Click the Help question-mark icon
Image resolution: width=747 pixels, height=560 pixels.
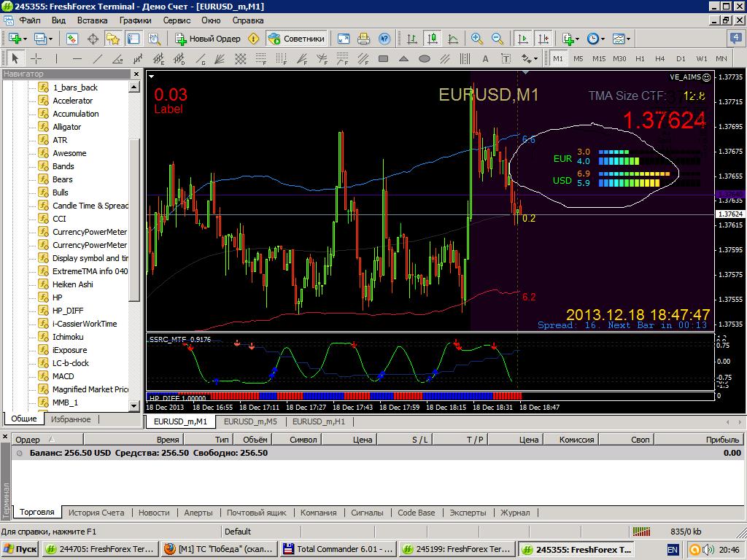pos(384,39)
